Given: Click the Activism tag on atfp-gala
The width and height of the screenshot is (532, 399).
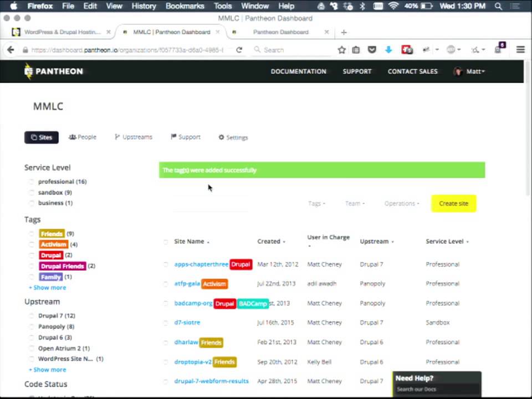Looking at the screenshot, I should point(214,284).
